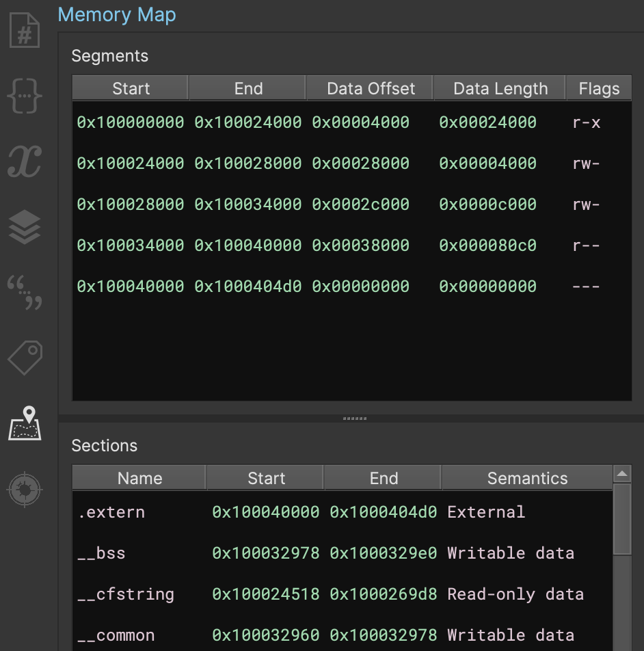Image resolution: width=644 pixels, height=651 pixels.
Task: Click data offset 0x00028000
Action: click(360, 163)
